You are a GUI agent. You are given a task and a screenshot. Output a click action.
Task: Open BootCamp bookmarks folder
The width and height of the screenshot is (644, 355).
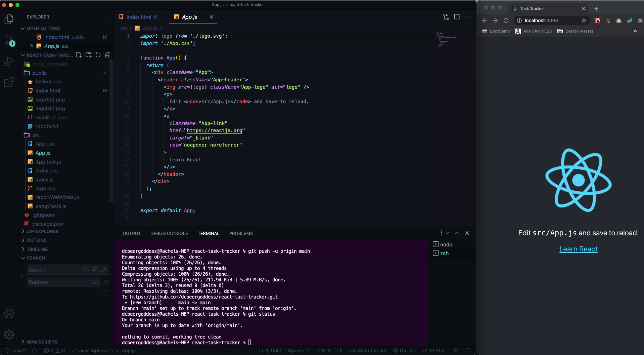pyautogui.click(x=496, y=31)
